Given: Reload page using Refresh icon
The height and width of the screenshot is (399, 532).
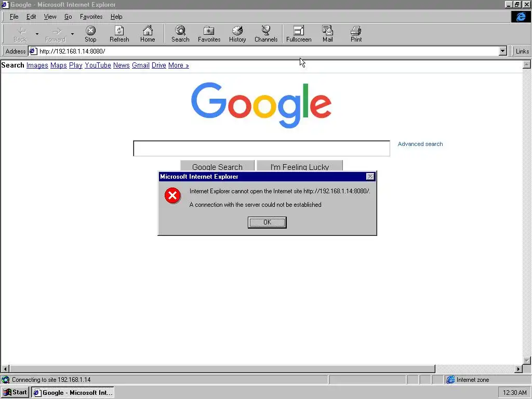Looking at the screenshot, I should tap(119, 34).
